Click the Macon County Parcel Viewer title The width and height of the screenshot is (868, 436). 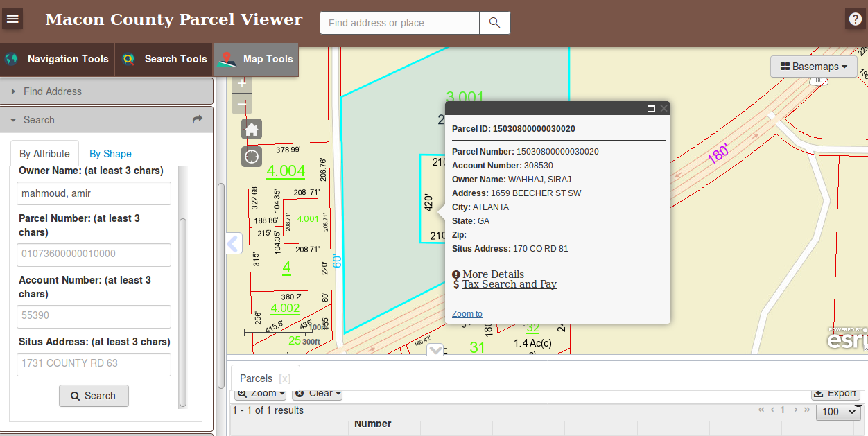[x=174, y=19]
